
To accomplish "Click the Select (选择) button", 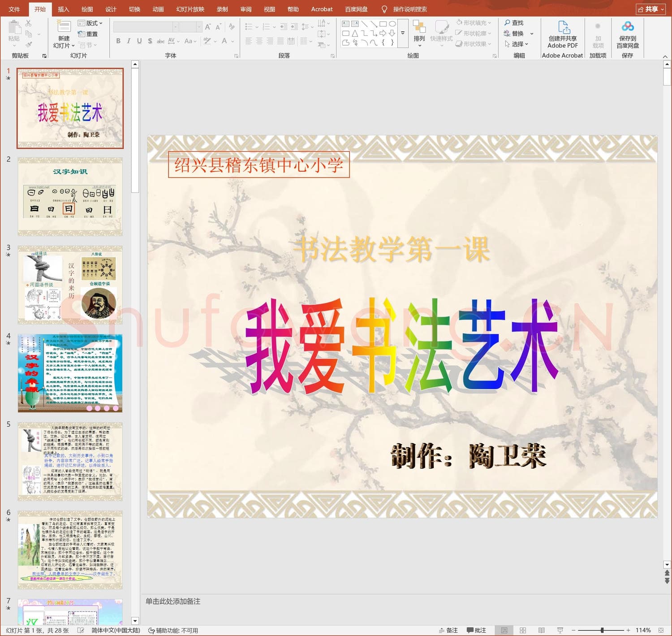I will 516,44.
